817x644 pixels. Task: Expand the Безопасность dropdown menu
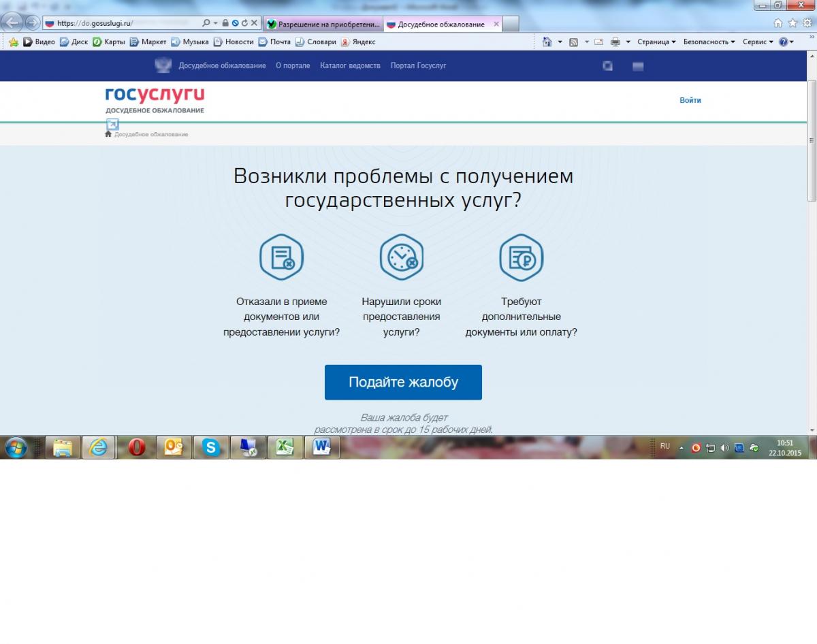[x=709, y=42]
